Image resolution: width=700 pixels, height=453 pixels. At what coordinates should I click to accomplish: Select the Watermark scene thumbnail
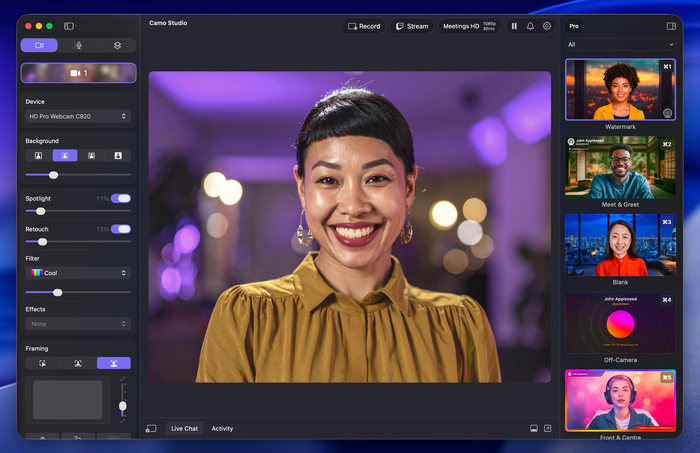tap(620, 90)
